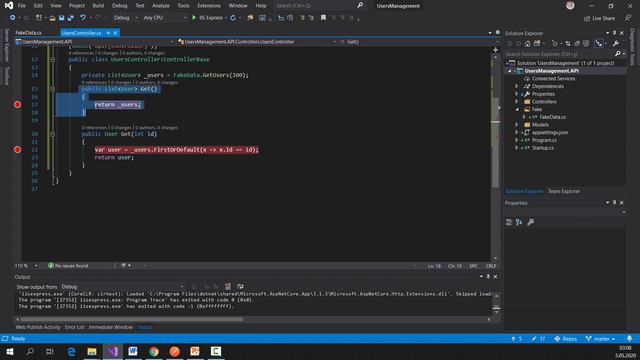
Task: Click Categorized icon in Properties panel
Action: [509, 222]
